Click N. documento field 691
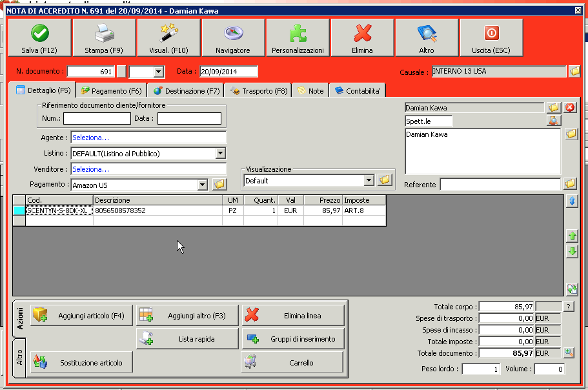Image resolution: width=588 pixels, height=390 pixels. 90,71
